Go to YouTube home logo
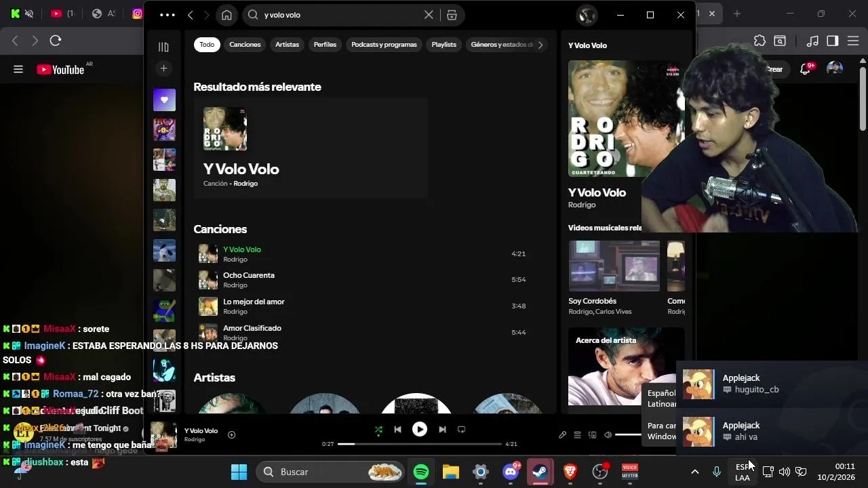The height and width of the screenshot is (488, 868). click(61, 69)
